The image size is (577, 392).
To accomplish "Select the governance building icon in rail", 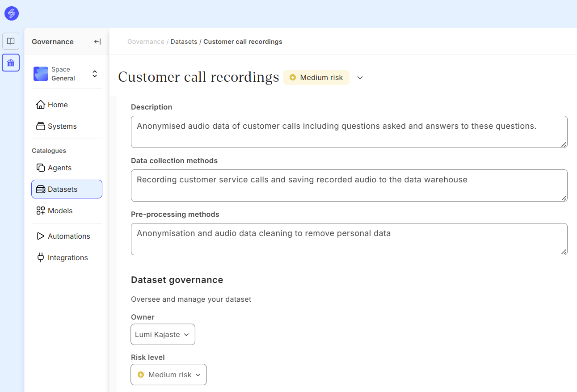I will click(11, 63).
